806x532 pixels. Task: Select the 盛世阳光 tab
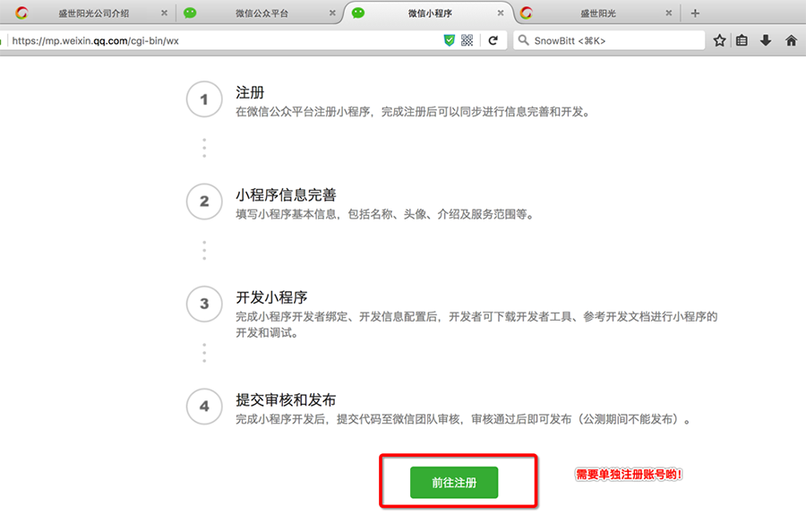tap(593, 13)
